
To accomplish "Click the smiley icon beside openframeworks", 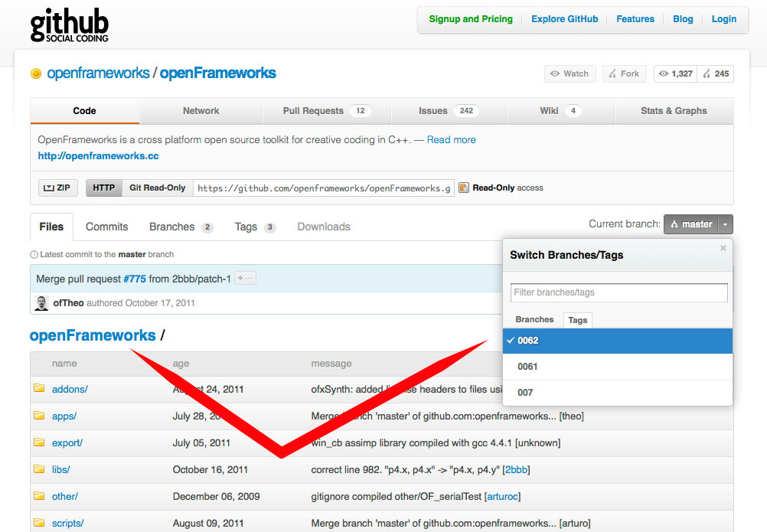I will click(x=36, y=73).
